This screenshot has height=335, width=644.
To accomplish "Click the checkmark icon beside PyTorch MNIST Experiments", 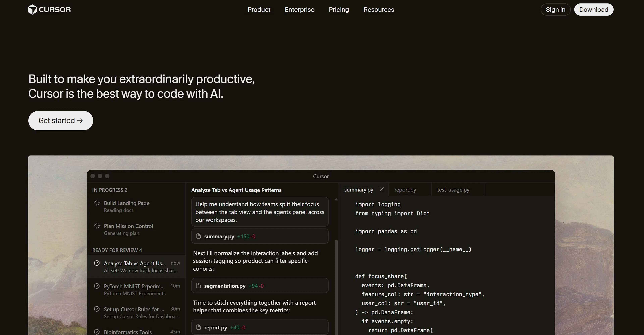I will point(97,286).
